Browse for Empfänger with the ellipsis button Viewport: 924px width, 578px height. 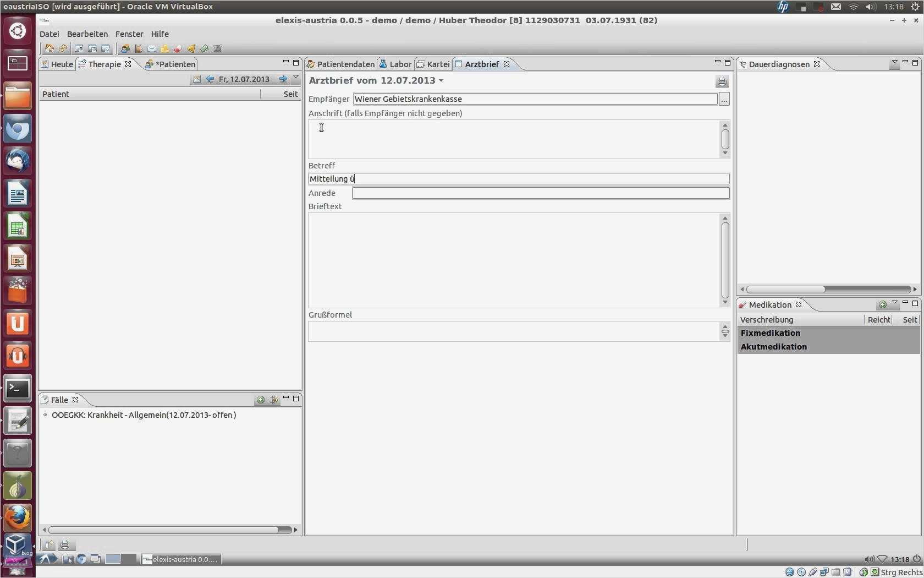pos(724,99)
